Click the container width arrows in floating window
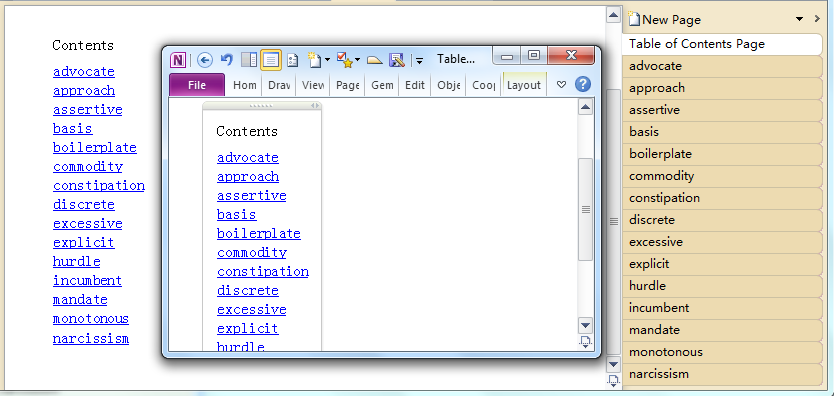834x396 pixels. pyautogui.click(x=315, y=106)
